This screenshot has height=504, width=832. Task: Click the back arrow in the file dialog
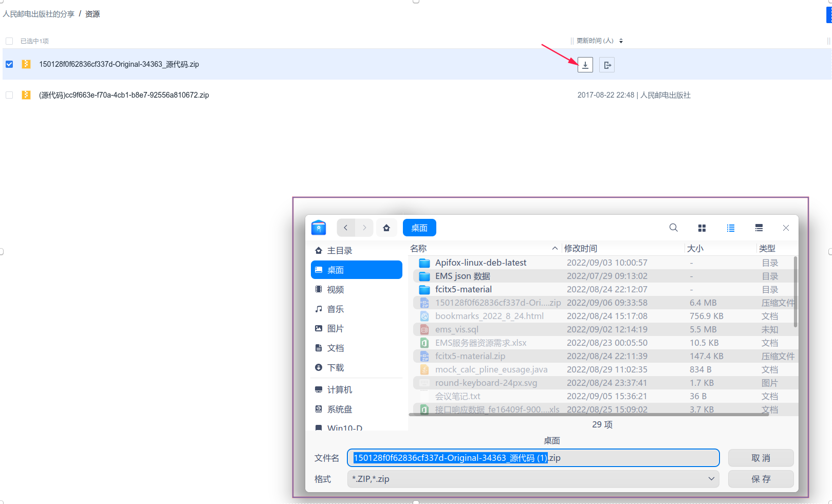[345, 228]
